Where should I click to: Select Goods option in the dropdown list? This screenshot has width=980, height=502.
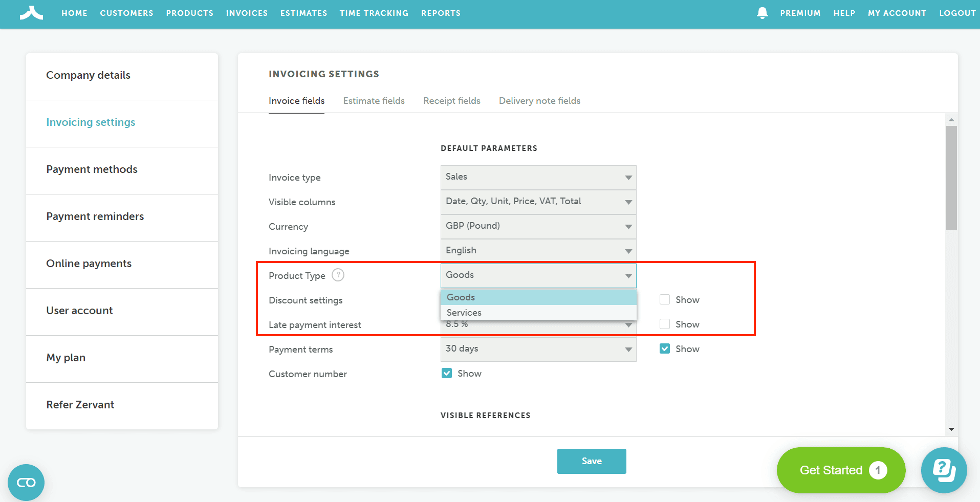(538, 297)
